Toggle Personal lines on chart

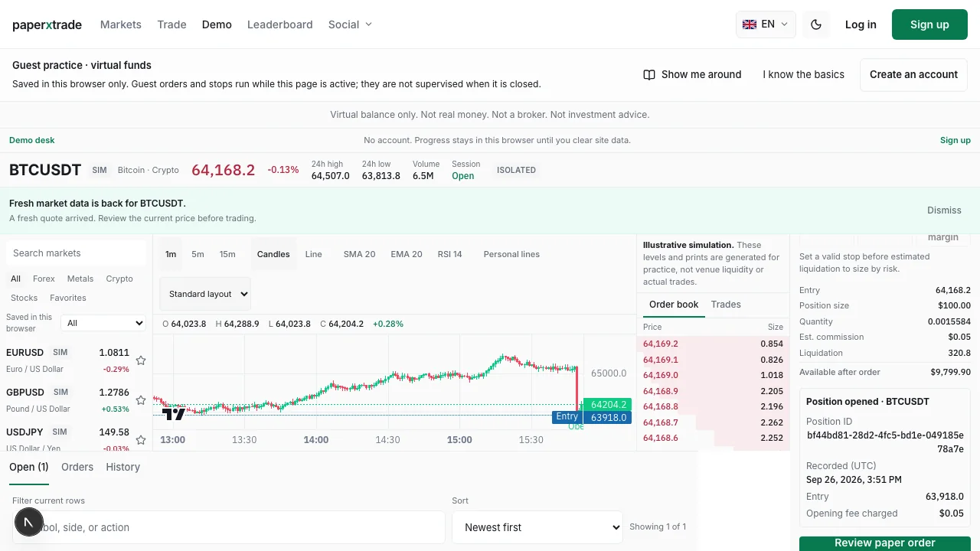pyautogui.click(x=511, y=254)
